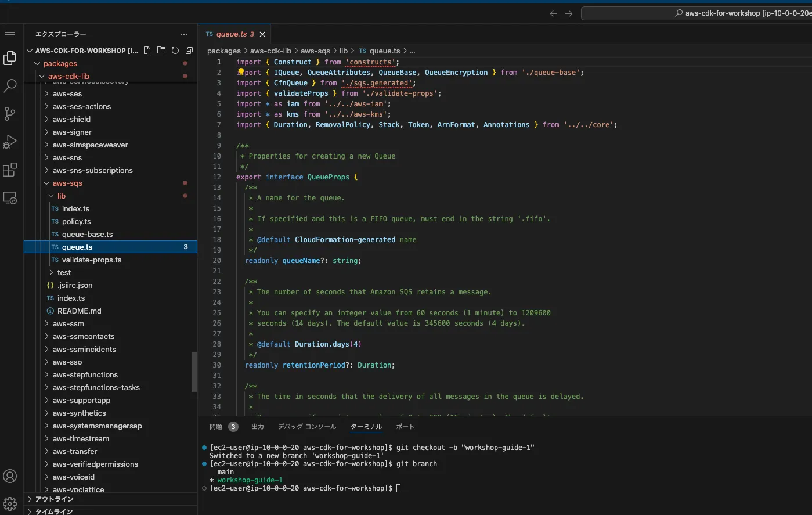Open validate-props.ts file

[92, 260]
